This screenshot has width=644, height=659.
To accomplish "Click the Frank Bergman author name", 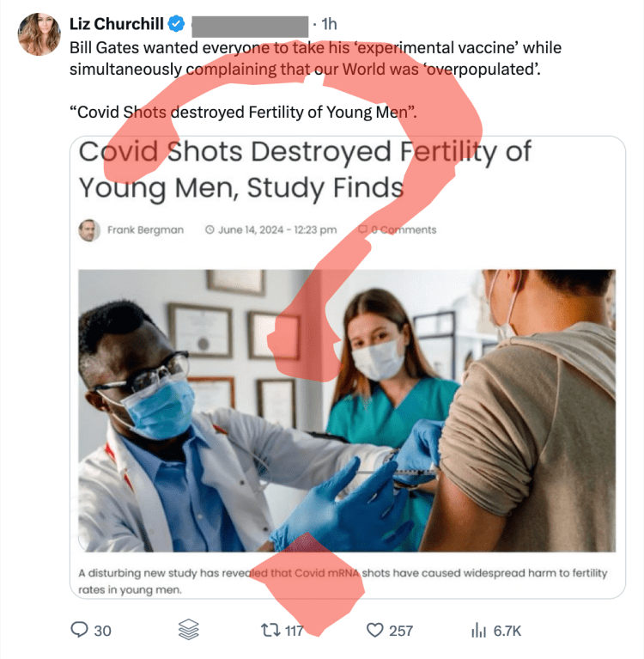I will [145, 230].
